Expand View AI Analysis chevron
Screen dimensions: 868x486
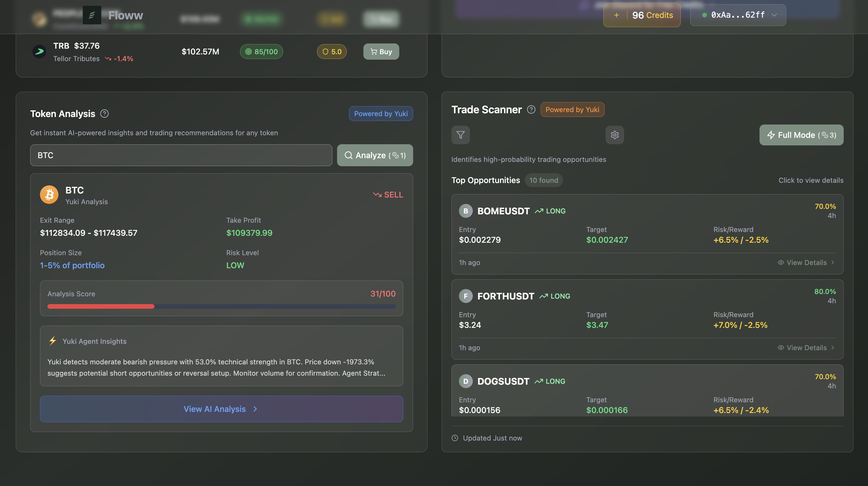point(255,409)
